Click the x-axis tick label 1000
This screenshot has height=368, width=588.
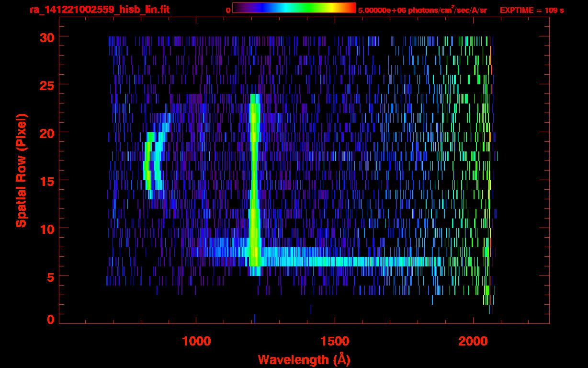196,341
